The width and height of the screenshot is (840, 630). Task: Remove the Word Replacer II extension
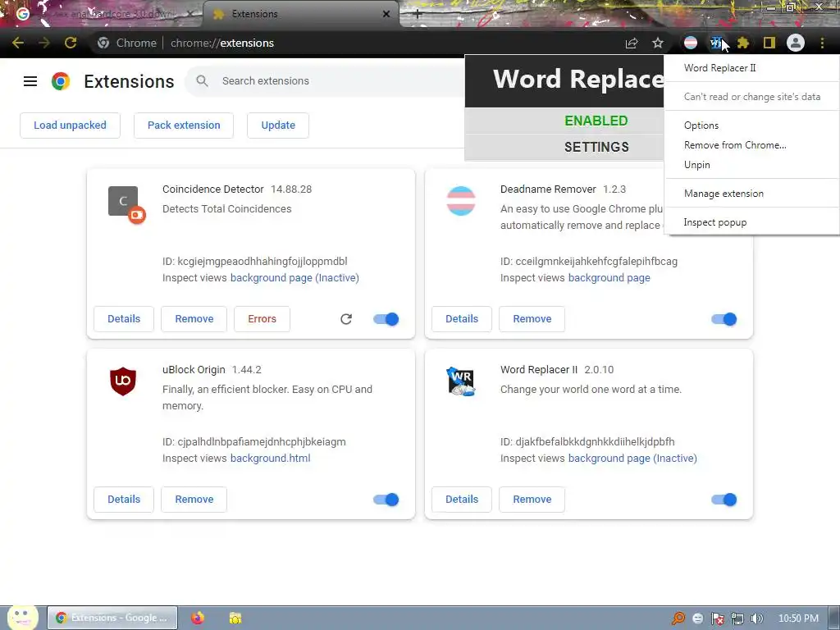coord(532,500)
